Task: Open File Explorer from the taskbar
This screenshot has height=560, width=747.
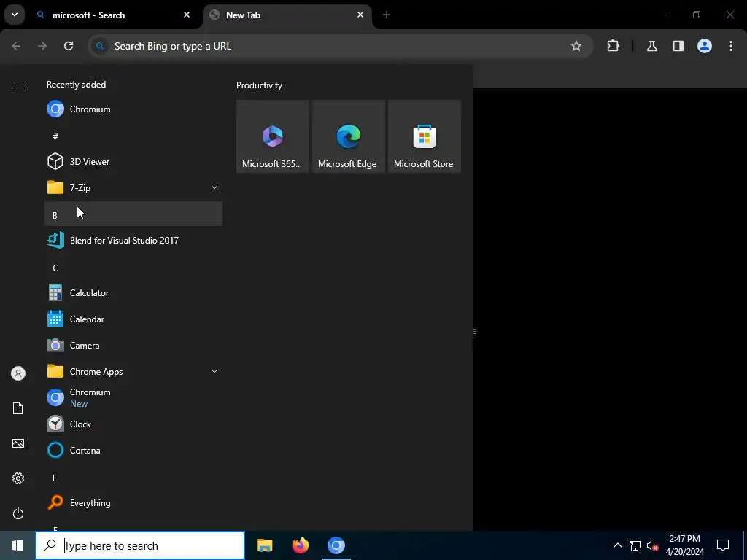Action: click(x=264, y=545)
